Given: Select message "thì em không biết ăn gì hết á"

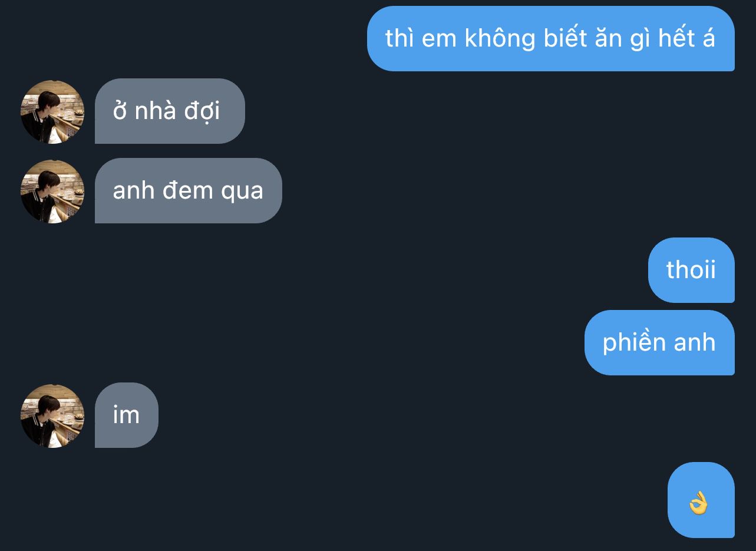Looking at the screenshot, I should 551,39.
